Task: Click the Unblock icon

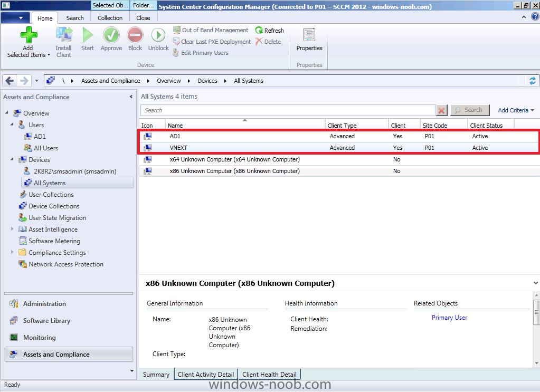Action: coord(158,35)
